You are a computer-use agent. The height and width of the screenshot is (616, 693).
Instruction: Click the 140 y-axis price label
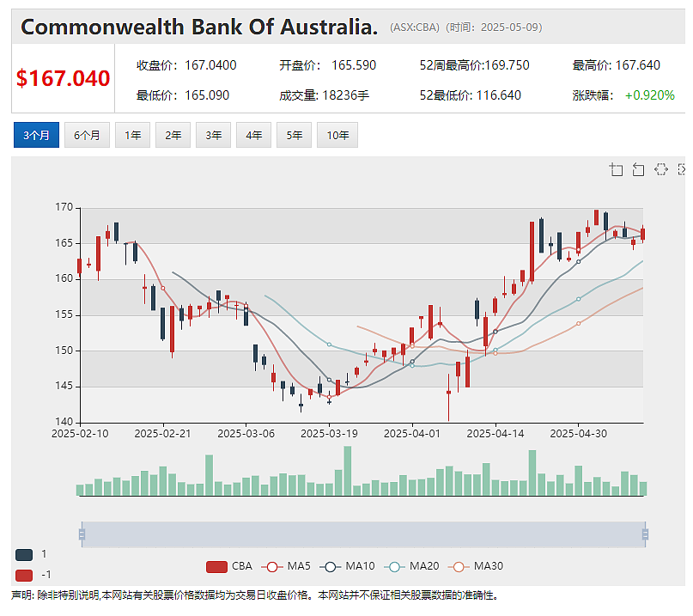click(64, 422)
